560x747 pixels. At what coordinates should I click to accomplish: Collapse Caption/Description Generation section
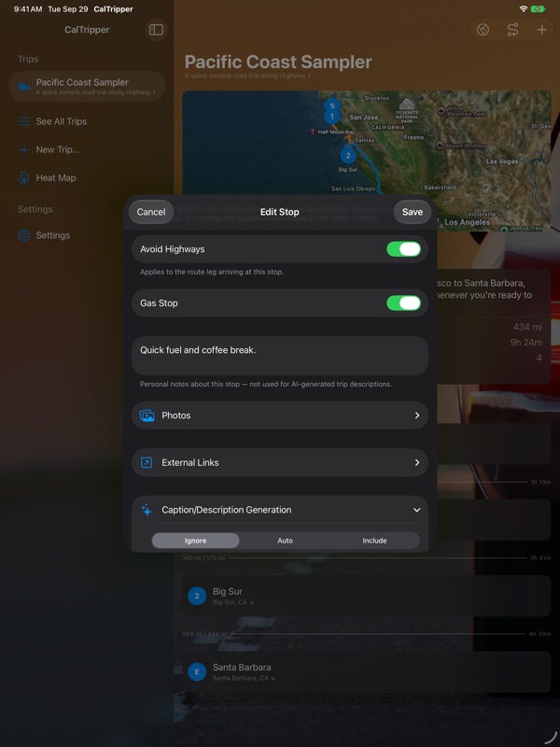pyautogui.click(x=416, y=510)
